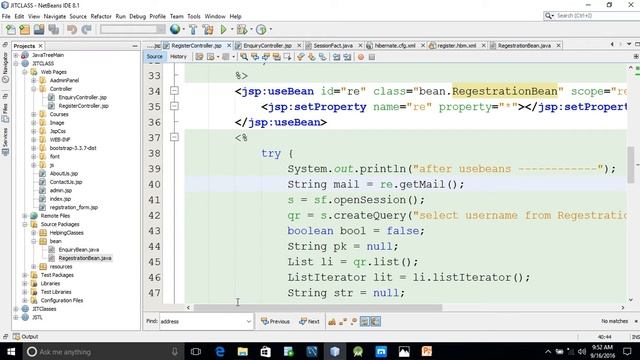Viewport: 640px width, 360px height.
Task: Run the project with green play icon
Action: (x=223, y=29)
